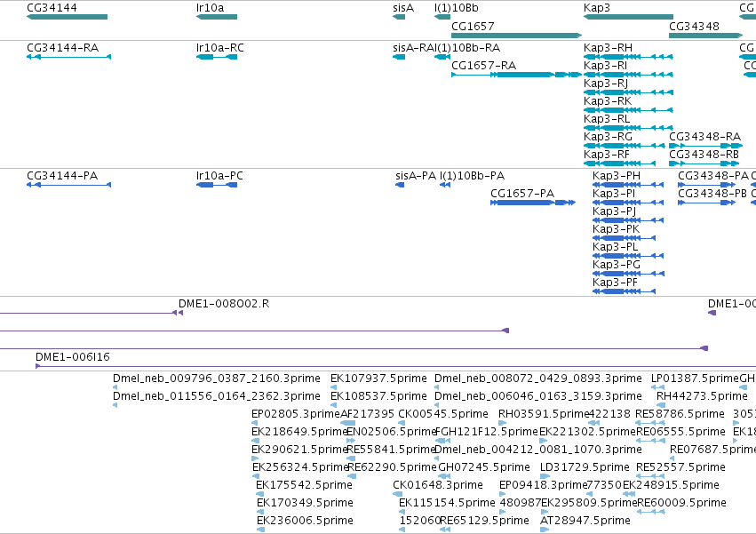Select transcript Kap3-RH
Image resolution: width=756 pixels, height=534 pixels.
pyautogui.click(x=628, y=57)
